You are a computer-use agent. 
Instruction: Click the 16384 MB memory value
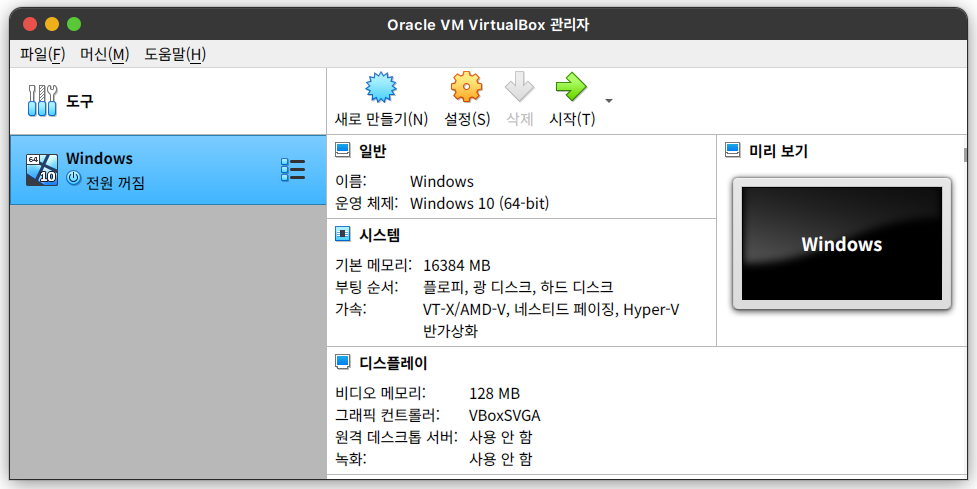coord(457,265)
